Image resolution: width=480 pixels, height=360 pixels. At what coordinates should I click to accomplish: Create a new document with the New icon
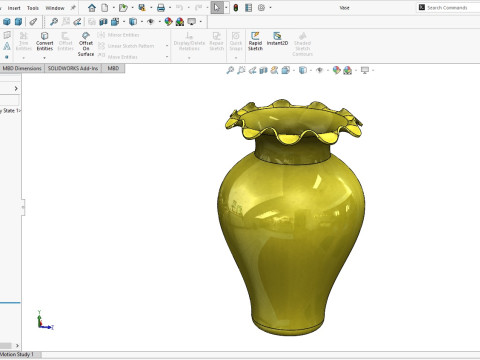point(105,8)
